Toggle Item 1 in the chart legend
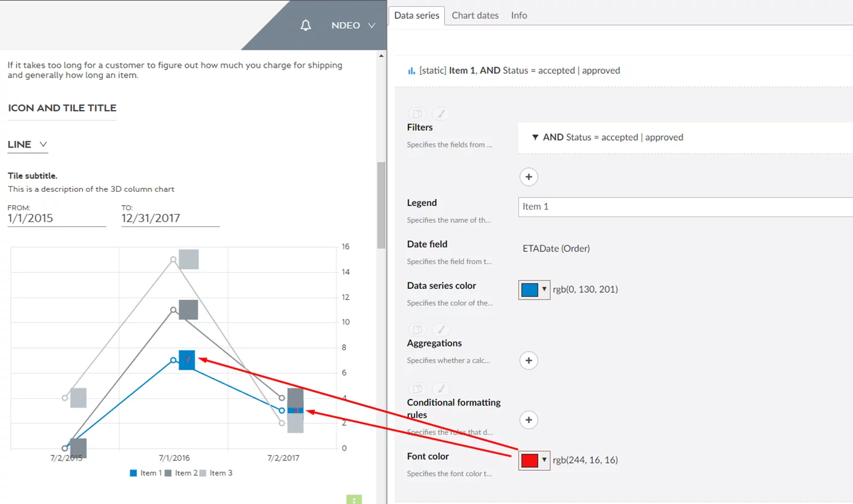Viewport: 853px width, 504px height. coord(146,473)
